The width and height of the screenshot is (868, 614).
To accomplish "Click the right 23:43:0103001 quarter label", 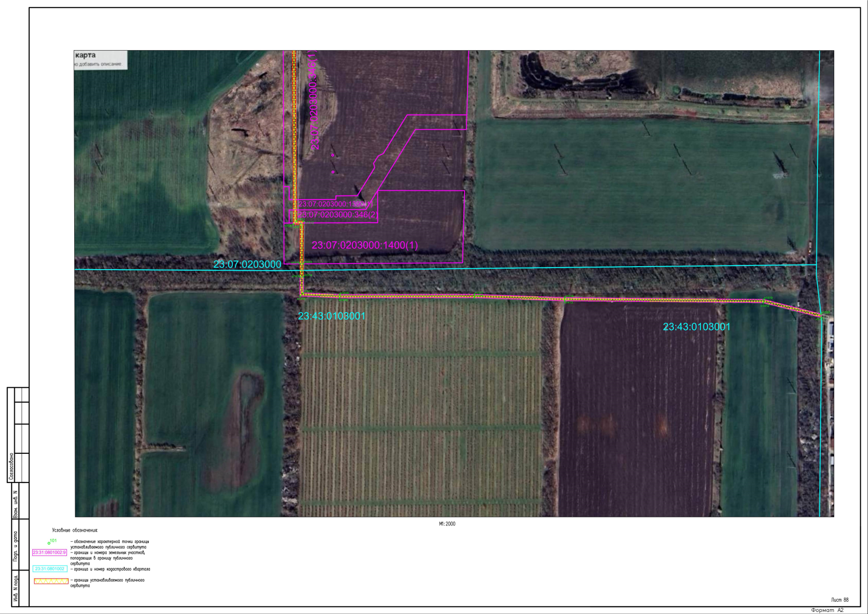I will click(697, 327).
